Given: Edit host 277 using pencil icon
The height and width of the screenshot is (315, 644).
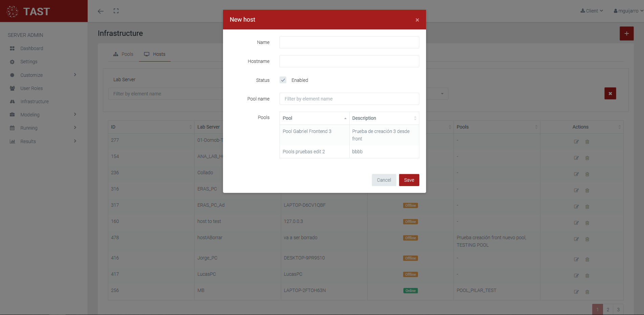Looking at the screenshot, I should [576, 142].
